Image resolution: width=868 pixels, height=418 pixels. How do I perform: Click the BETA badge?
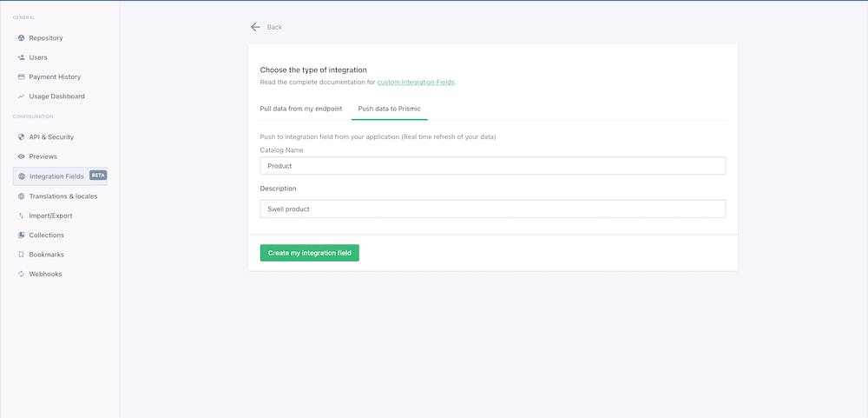coord(98,176)
